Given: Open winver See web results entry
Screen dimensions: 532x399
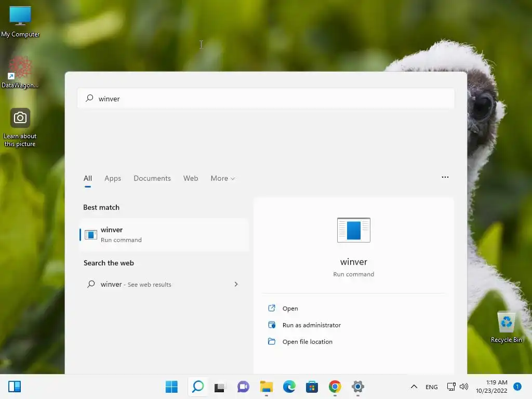Looking at the screenshot, I should point(164,284).
